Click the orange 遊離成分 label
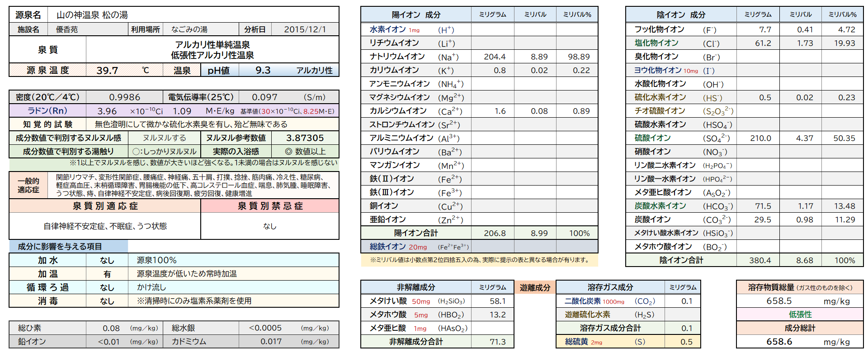 535,287
